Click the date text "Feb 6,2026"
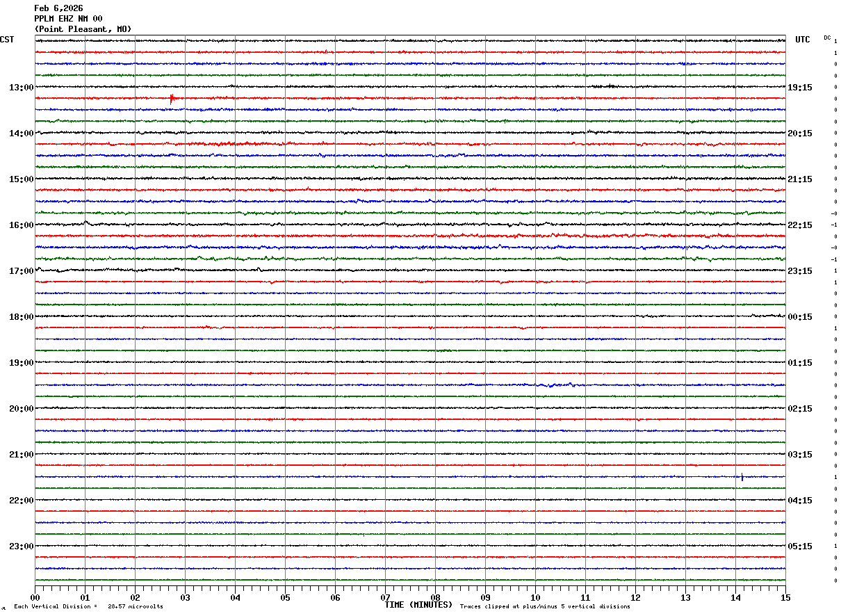This screenshot has width=841, height=616. (x=58, y=8)
